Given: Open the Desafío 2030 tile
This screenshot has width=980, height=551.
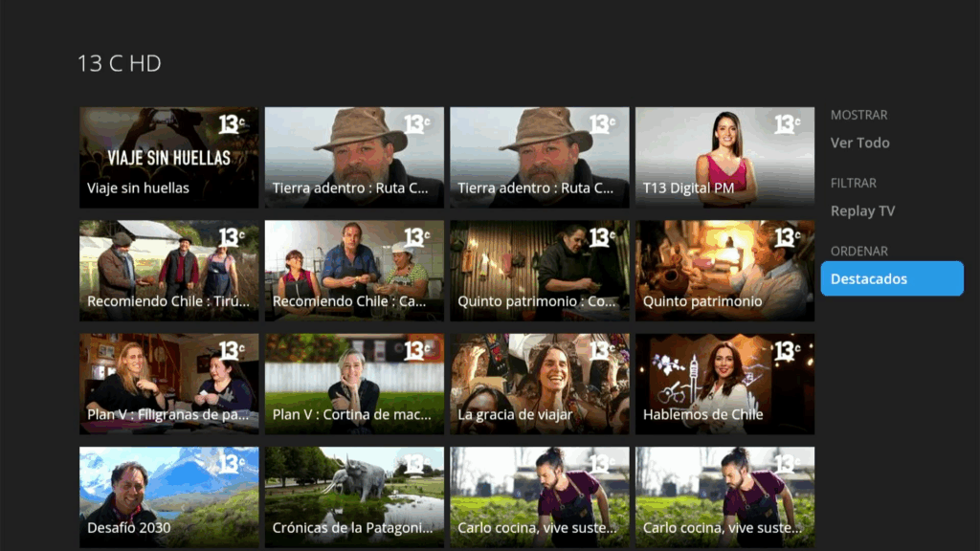Looking at the screenshot, I should [168, 497].
